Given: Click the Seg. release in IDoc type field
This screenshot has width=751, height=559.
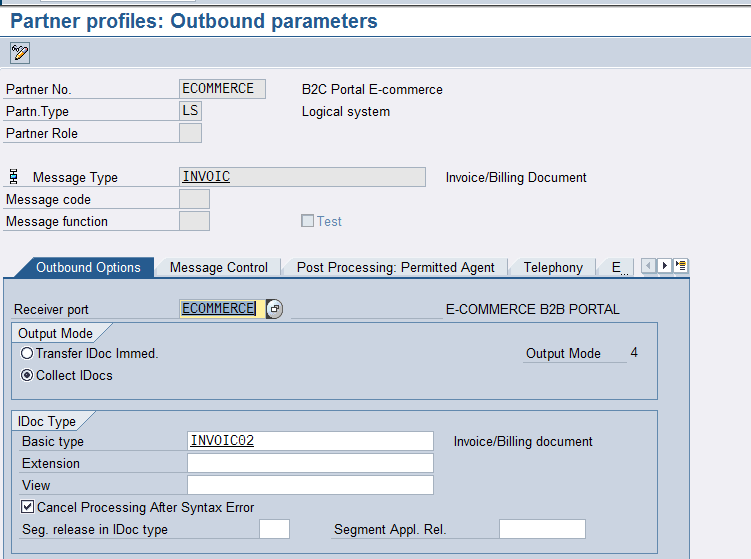Looking at the screenshot, I should pos(274,529).
